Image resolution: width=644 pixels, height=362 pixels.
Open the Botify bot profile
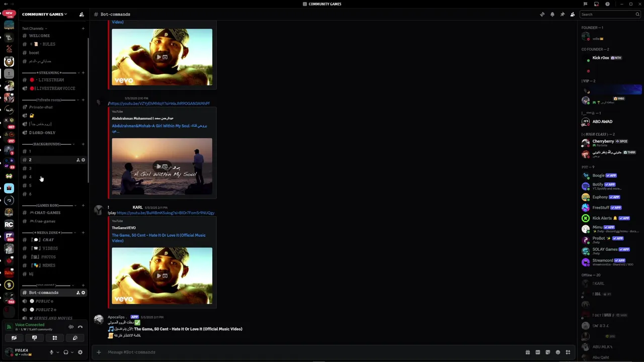610,186
